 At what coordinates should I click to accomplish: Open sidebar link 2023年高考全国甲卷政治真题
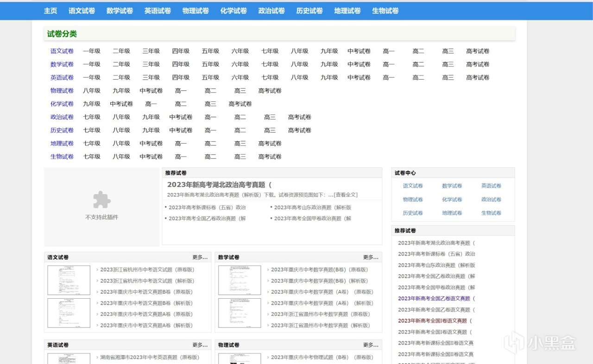(x=436, y=287)
